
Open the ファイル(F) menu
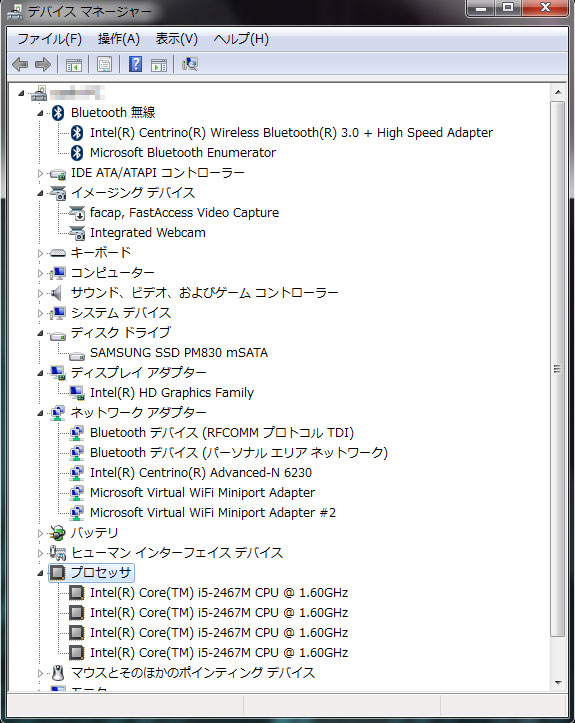(x=49, y=39)
